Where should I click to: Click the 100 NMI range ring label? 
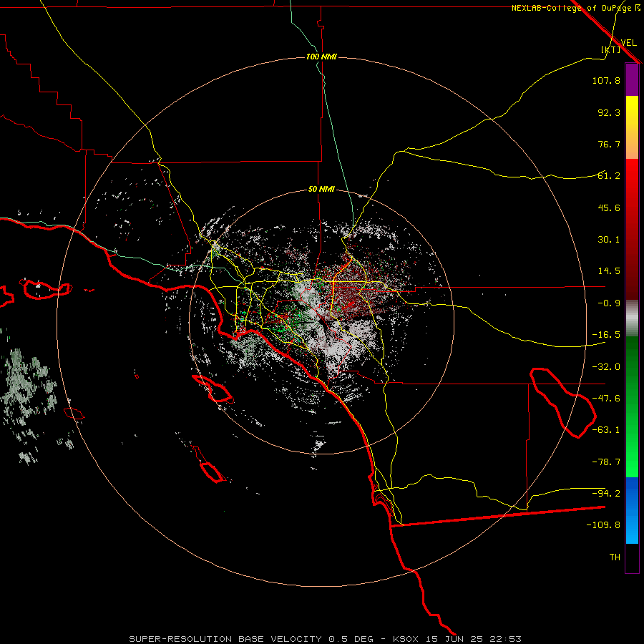click(x=321, y=57)
